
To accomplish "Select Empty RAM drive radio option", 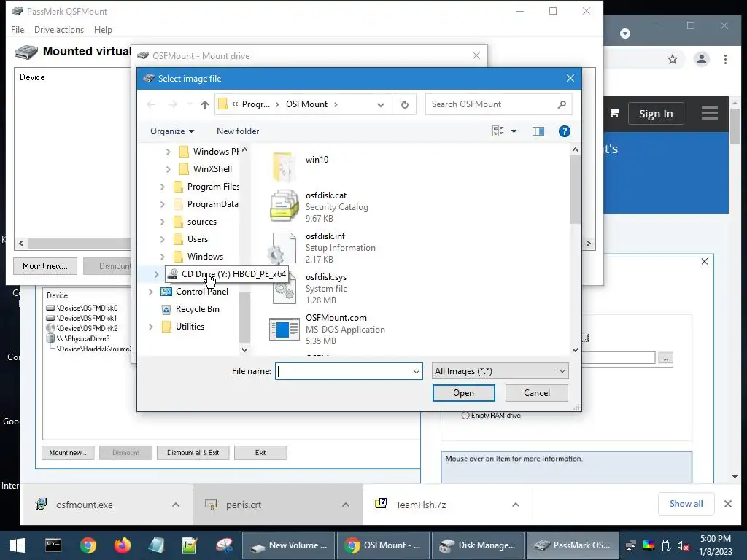I will [x=465, y=415].
